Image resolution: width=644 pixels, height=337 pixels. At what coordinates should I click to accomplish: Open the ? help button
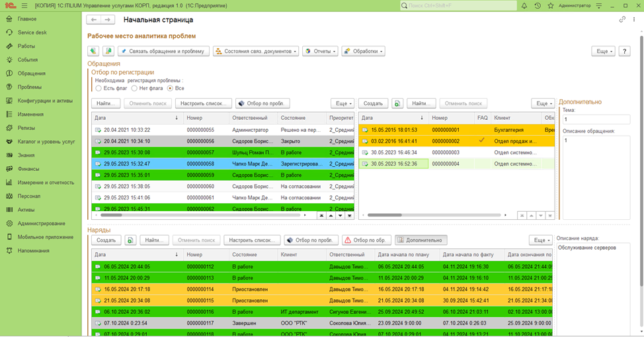[624, 51]
